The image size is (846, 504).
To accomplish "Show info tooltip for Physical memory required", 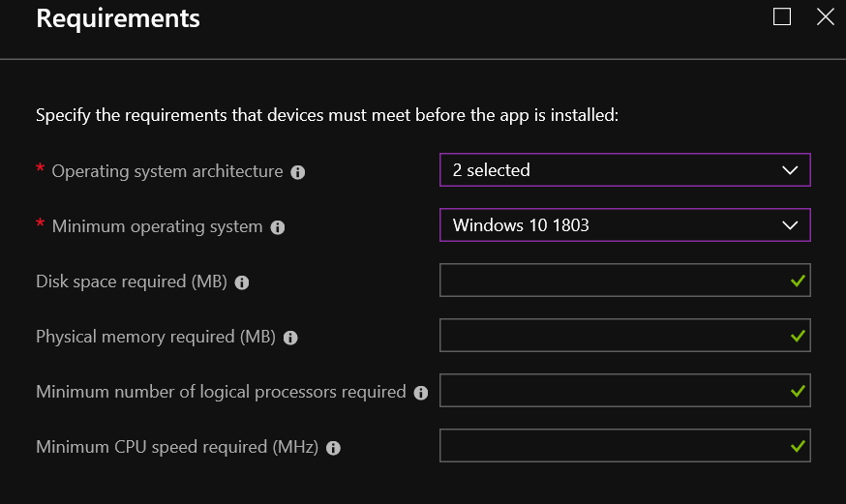I will pyautogui.click(x=290, y=338).
